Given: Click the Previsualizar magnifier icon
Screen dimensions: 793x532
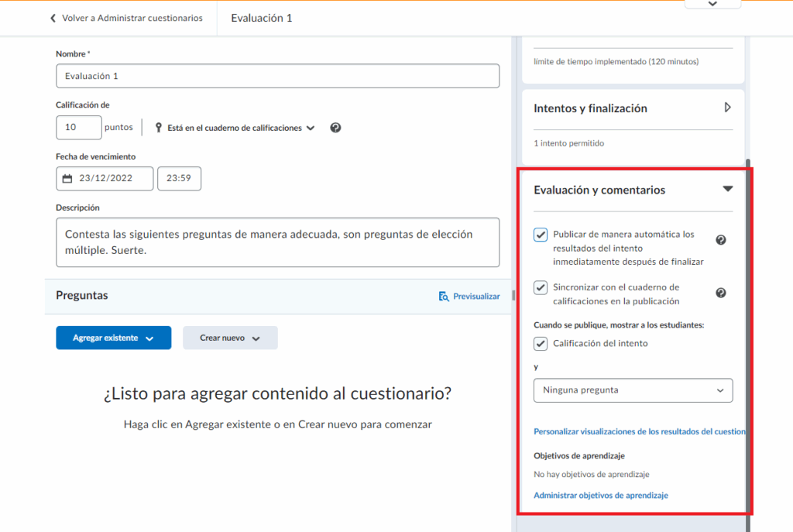Looking at the screenshot, I should point(444,296).
